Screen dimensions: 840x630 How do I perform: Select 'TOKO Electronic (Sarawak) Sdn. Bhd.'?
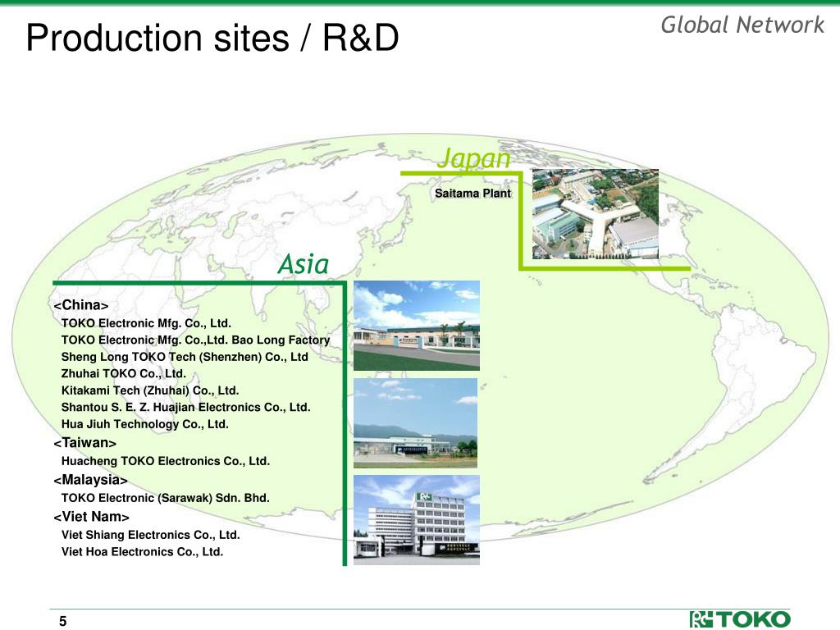pos(166,498)
